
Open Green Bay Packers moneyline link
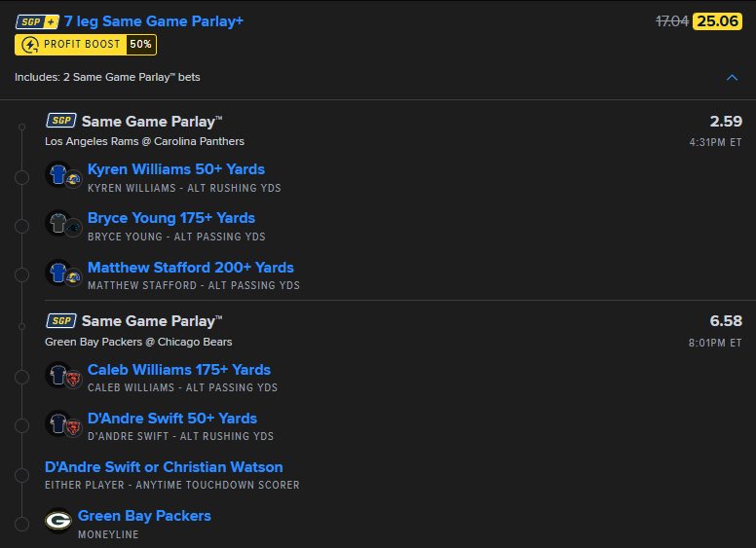(144, 516)
